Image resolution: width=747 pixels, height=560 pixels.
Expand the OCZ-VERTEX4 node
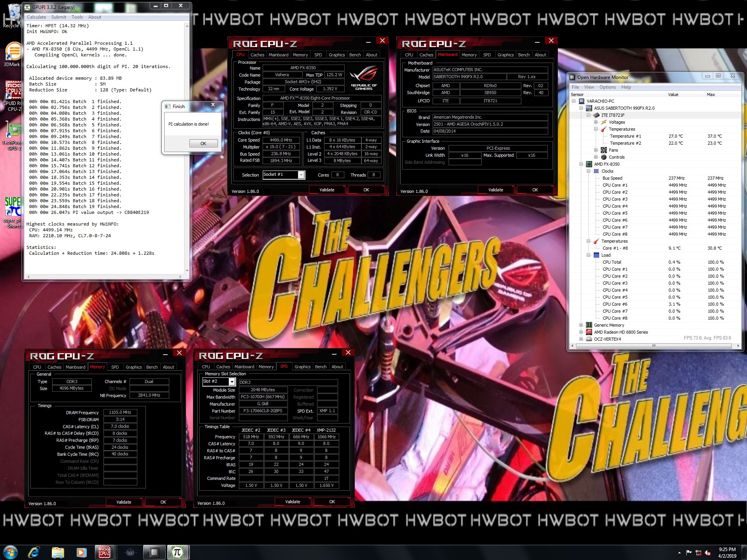(x=581, y=339)
